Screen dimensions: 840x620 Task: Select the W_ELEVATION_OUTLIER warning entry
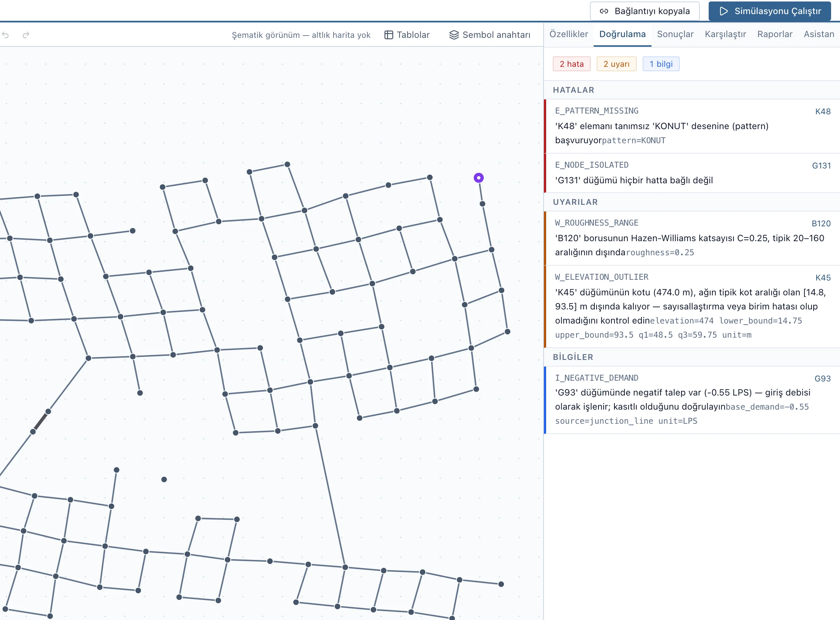coord(692,306)
